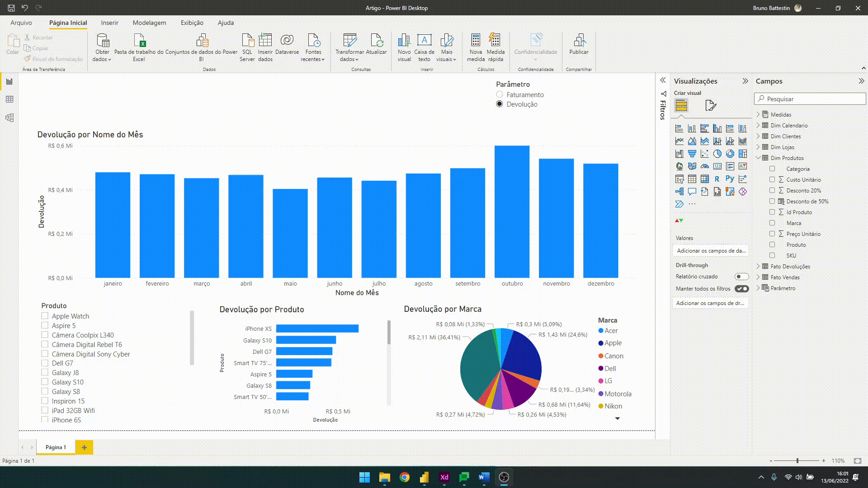
Task: Select the decomposition tree visual icon
Action: pyautogui.click(x=679, y=192)
